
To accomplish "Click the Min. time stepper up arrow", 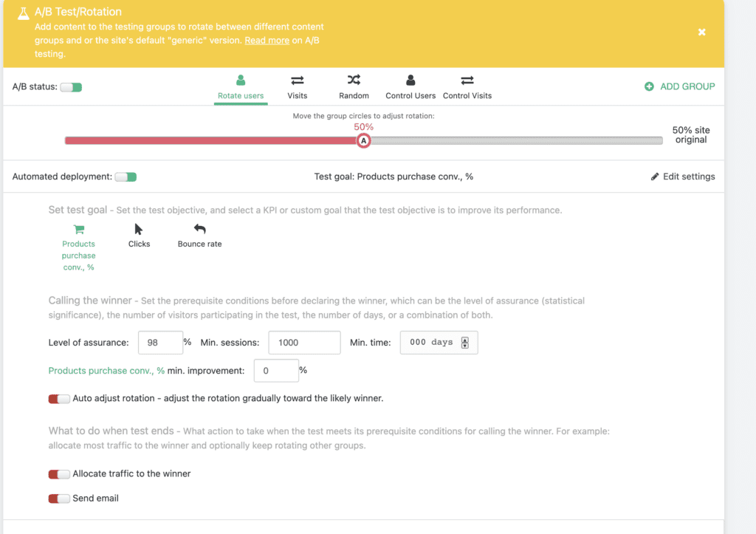I will coord(467,339).
